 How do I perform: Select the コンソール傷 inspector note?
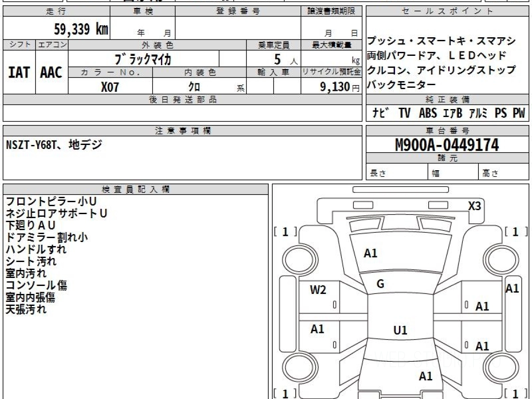(x=36, y=286)
